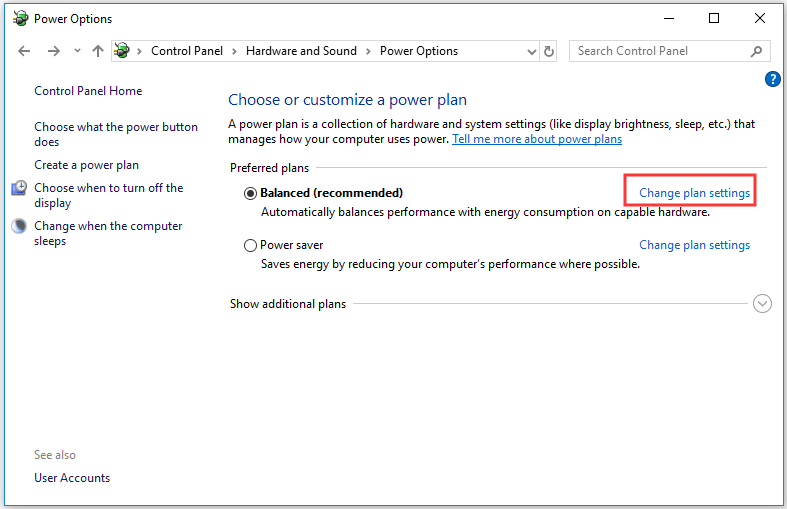Click the display timer icon in sidebar
The height and width of the screenshot is (509, 787).
tap(19, 188)
